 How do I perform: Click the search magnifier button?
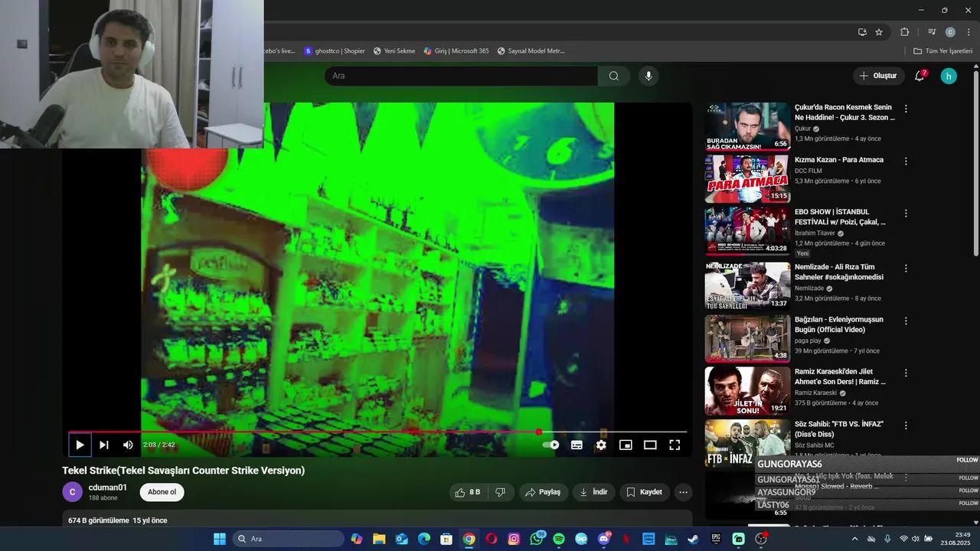tap(614, 76)
